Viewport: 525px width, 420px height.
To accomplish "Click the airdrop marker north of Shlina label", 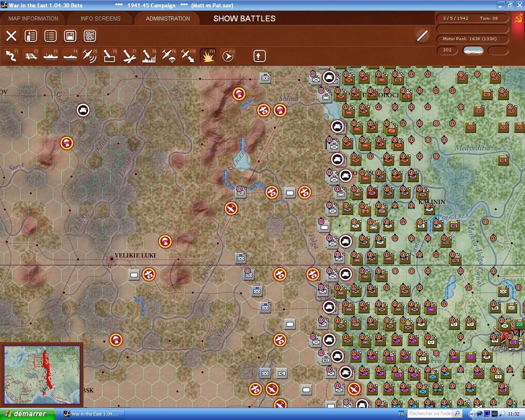I will point(239,94).
